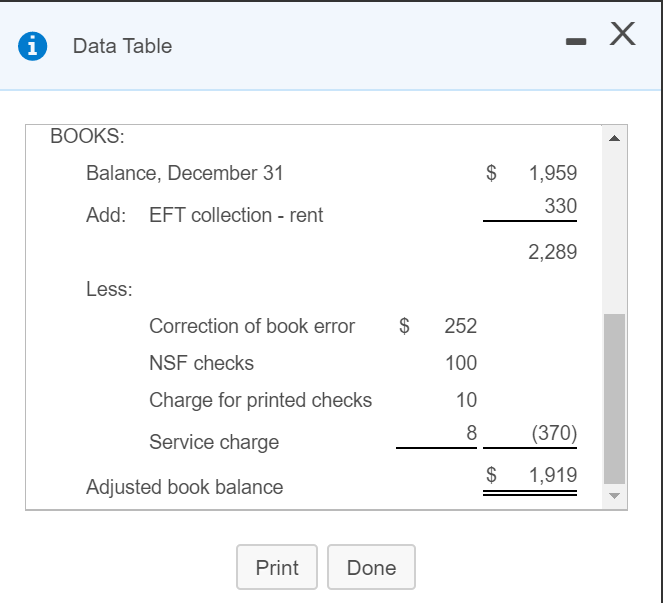This screenshot has height=603, width=663.
Task: Click the 'EFT collection - rent' label
Action: pos(236,215)
